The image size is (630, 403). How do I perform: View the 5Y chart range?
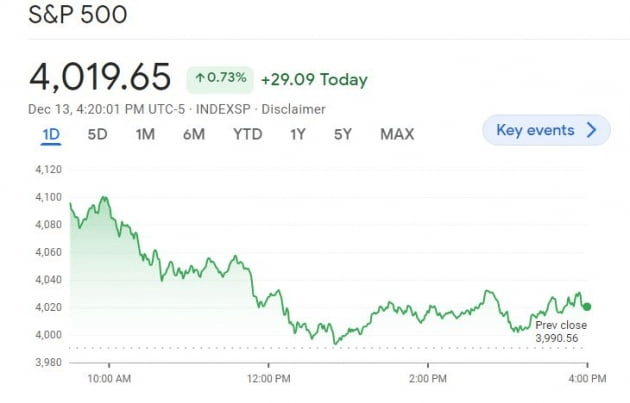[x=343, y=134]
